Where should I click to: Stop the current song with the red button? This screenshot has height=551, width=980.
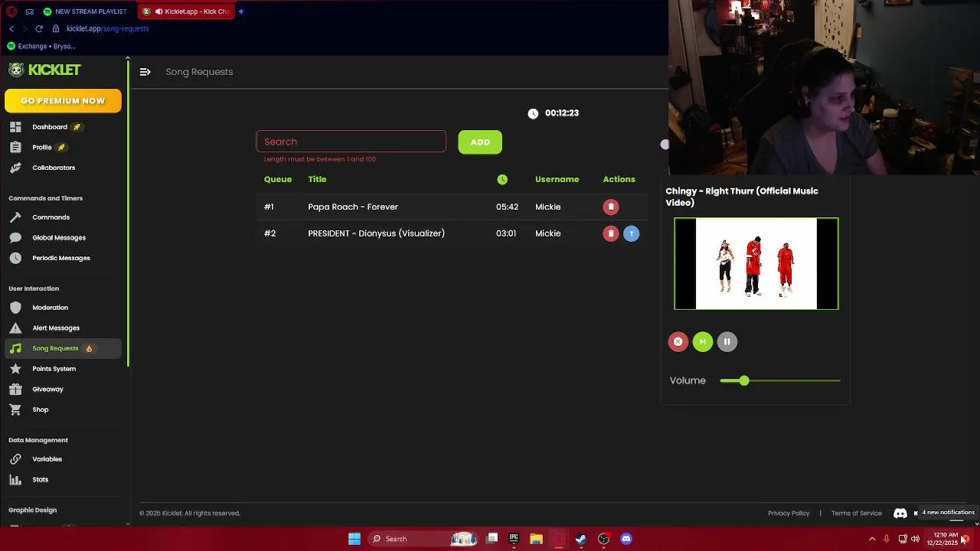[678, 342]
